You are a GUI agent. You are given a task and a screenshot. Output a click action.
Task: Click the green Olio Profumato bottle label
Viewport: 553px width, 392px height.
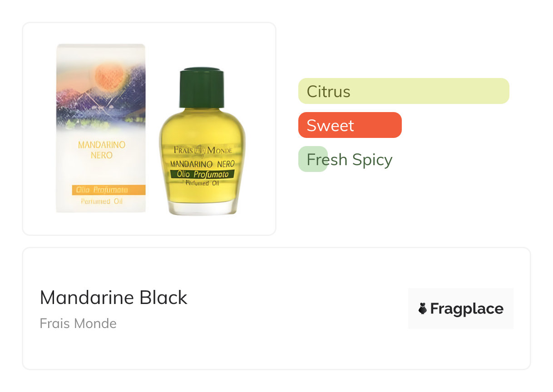[202, 174]
